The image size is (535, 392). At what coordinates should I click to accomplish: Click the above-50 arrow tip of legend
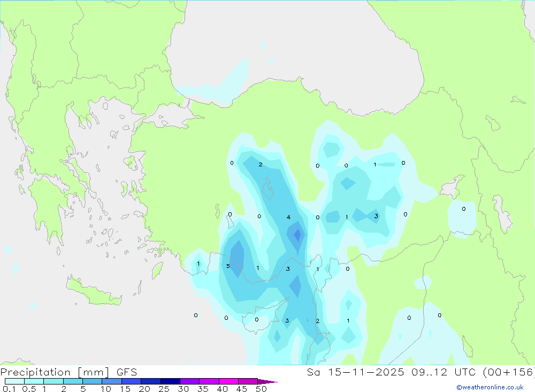(x=267, y=382)
